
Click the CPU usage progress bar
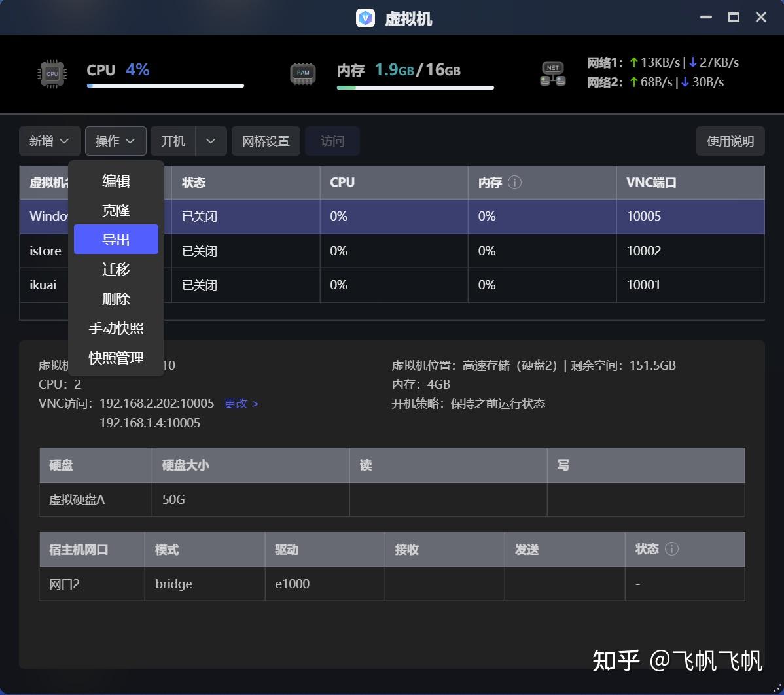click(x=165, y=85)
